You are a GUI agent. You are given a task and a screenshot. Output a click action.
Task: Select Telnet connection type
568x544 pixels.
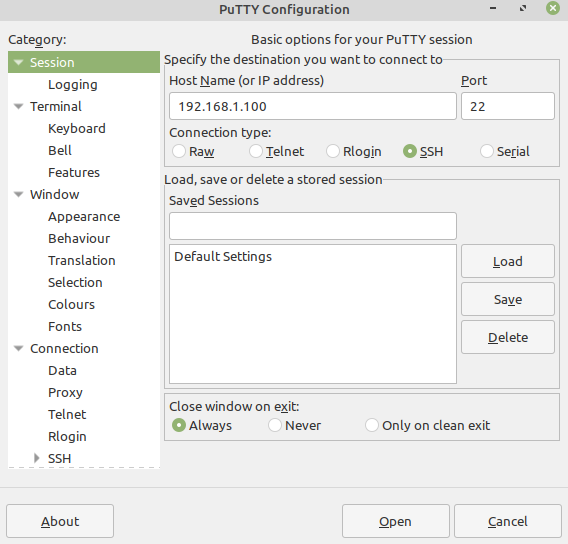pyautogui.click(x=256, y=151)
